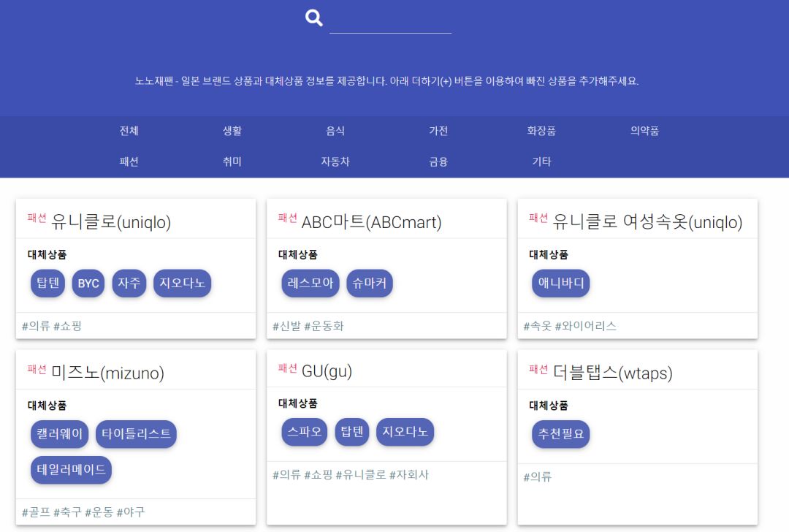Click the #의류 tag under 더블탭스(wtaps)
789x532 pixels.
point(538,477)
